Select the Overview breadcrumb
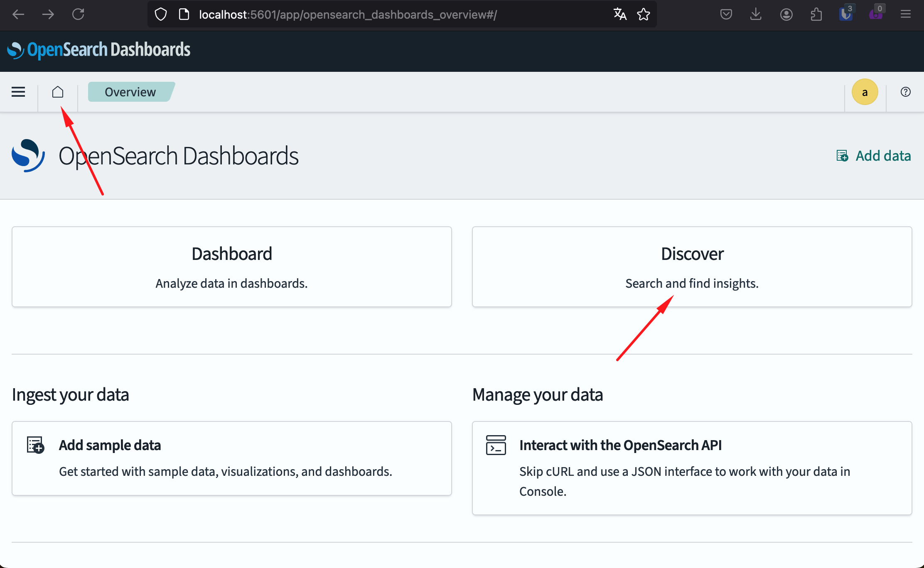Image resolution: width=924 pixels, height=568 pixels. click(x=131, y=92)
